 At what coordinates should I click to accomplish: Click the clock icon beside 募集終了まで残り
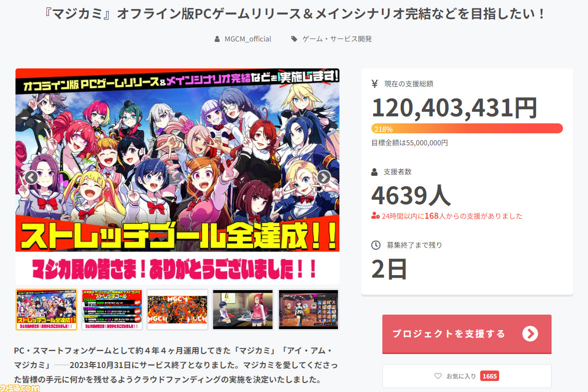(376, 245)
